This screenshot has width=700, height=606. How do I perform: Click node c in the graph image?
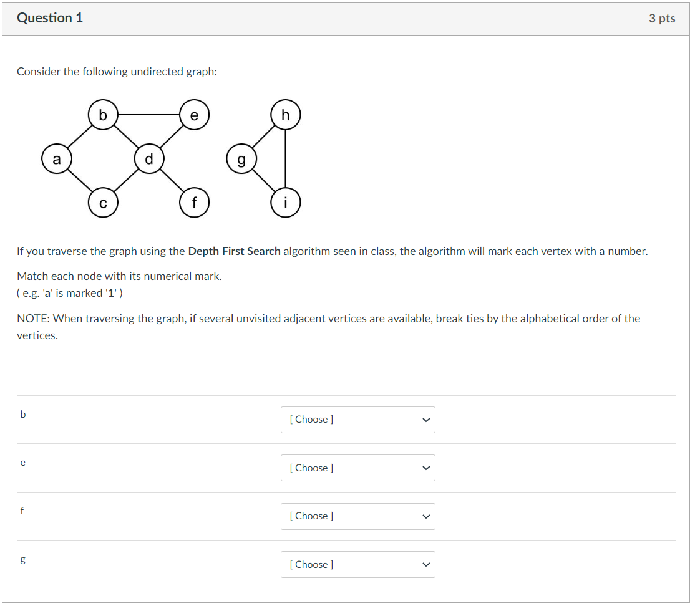(103, 203)
